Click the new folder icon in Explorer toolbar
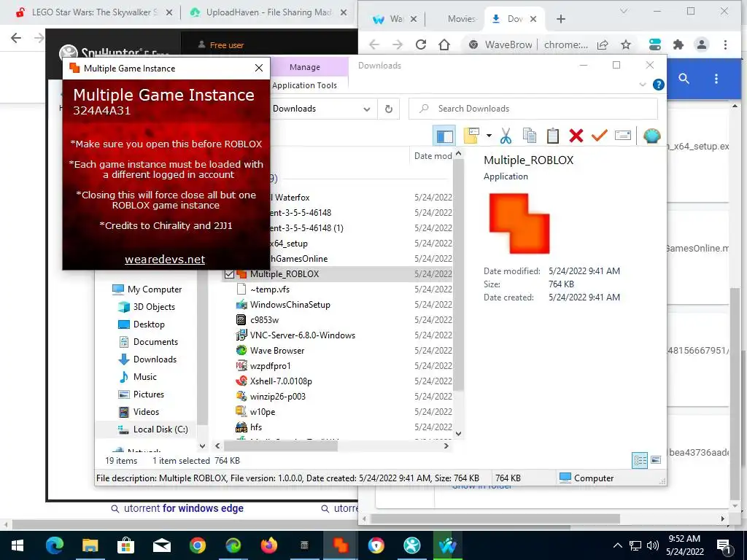The width and height of the screenshot is (747, 560). pyautogui.click(x=471, y=136)
